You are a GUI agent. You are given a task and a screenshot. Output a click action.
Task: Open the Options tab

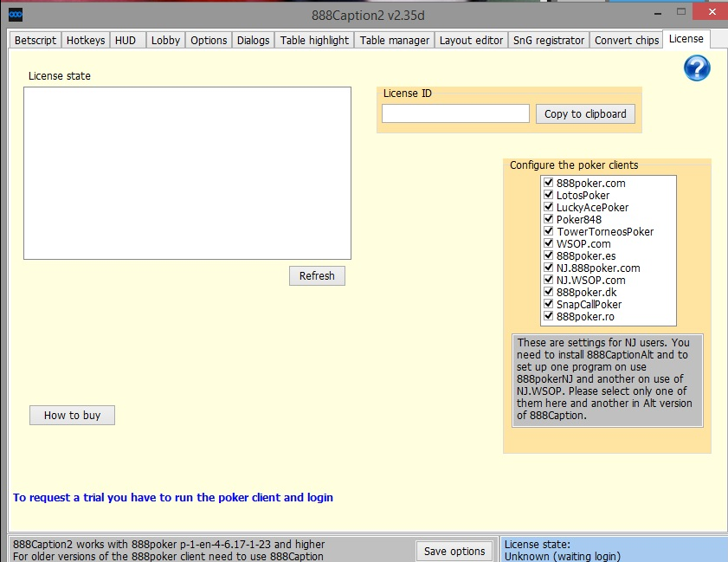click(209, 41)
